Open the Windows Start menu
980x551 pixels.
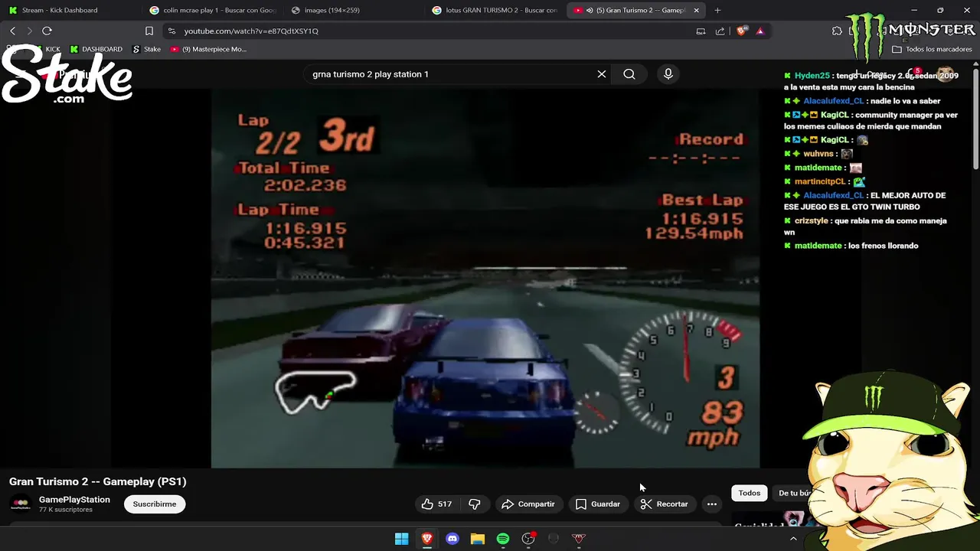click(401, 539)
